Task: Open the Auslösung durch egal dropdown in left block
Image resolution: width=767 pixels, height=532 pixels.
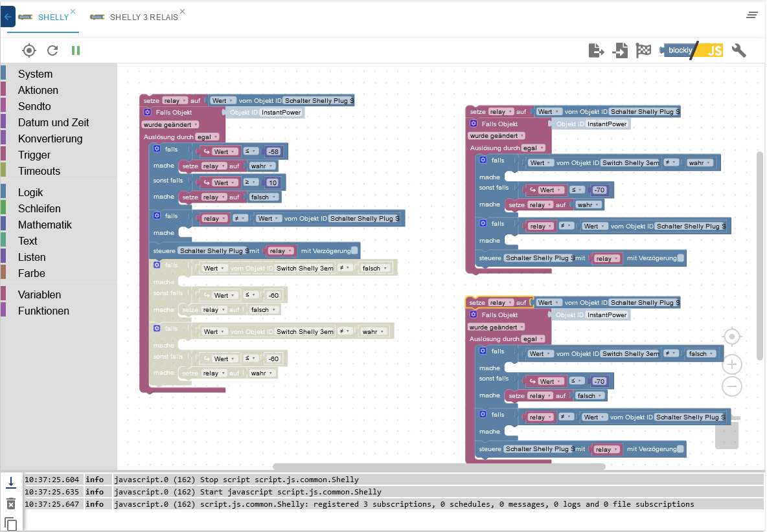Action: [x=207, y=137]
